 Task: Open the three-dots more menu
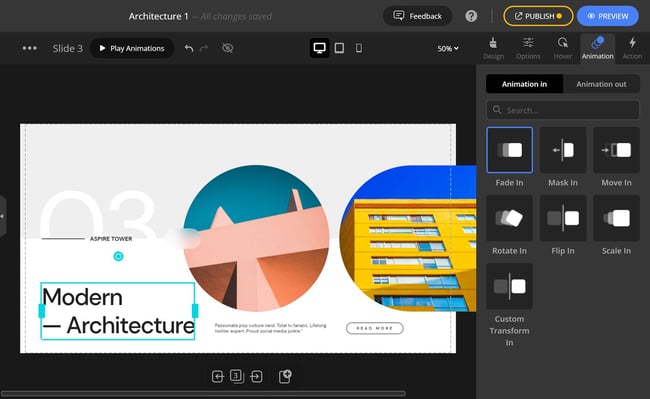(x=29, y=48)
